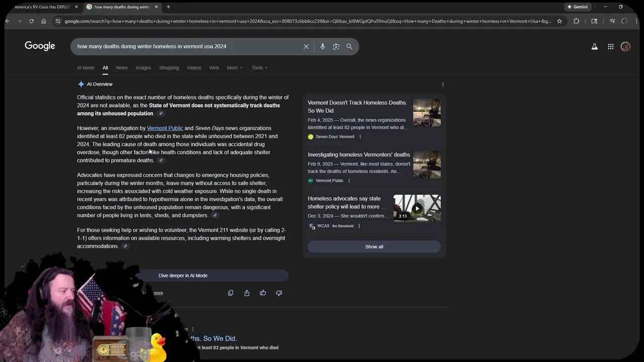
Task: Open source link after 'premature deaths'
Action: click(x=161, y=160)
